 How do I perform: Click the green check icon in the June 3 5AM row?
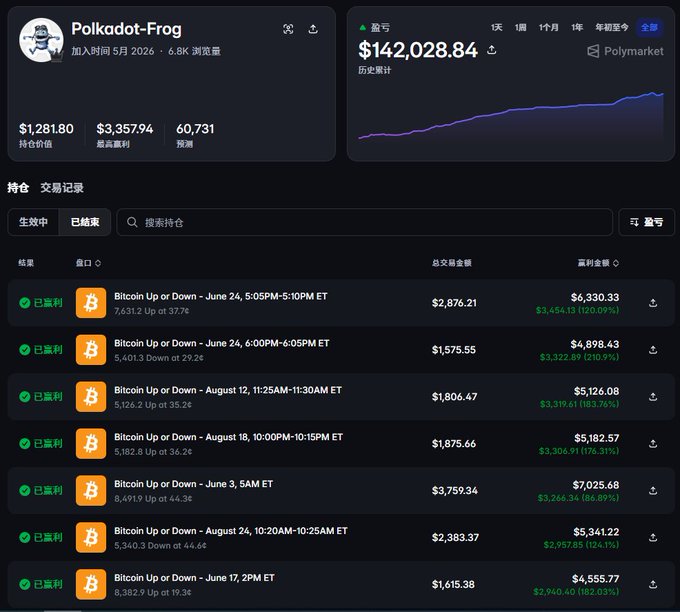click(x=25, y=490)
